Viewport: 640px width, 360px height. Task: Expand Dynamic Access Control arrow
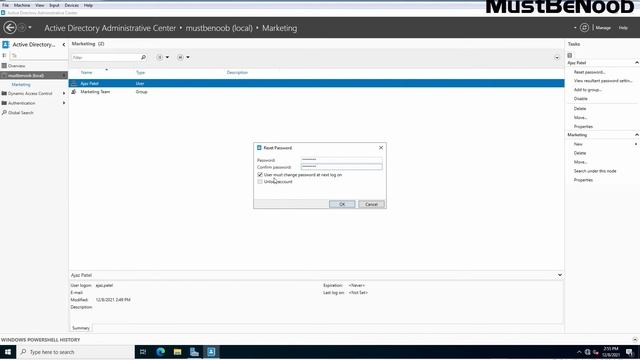(64, 93)
